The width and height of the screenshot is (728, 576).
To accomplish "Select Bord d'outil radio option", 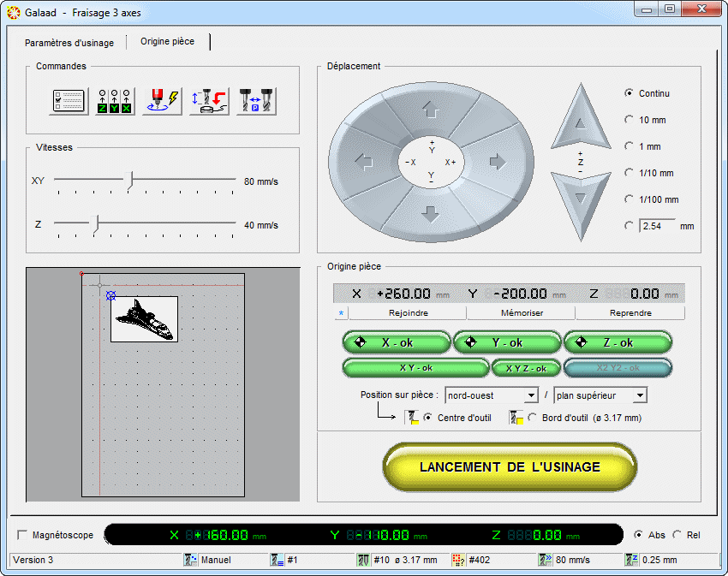I will (x=532, y=418).
